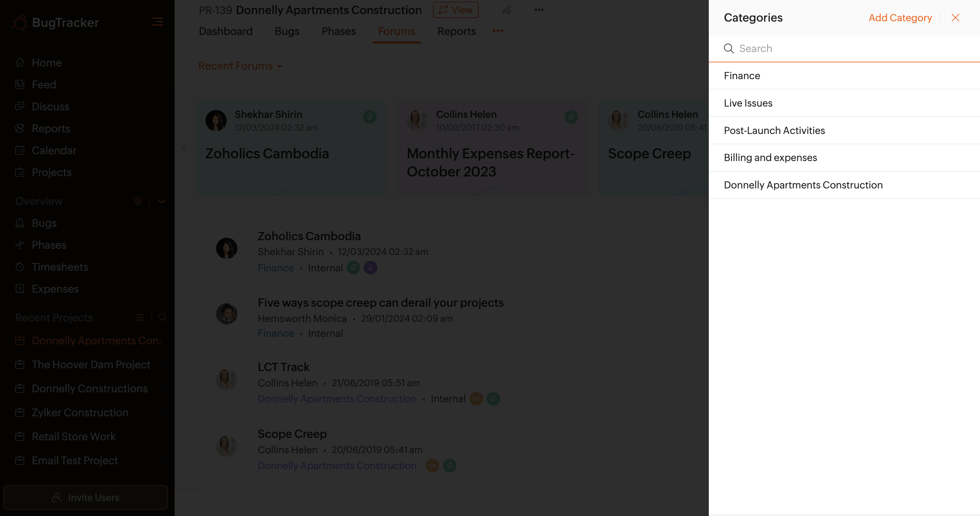The height and width of the screenshot is (516, 980).
Task: Click Add Category link
Action: click(900, 18)
